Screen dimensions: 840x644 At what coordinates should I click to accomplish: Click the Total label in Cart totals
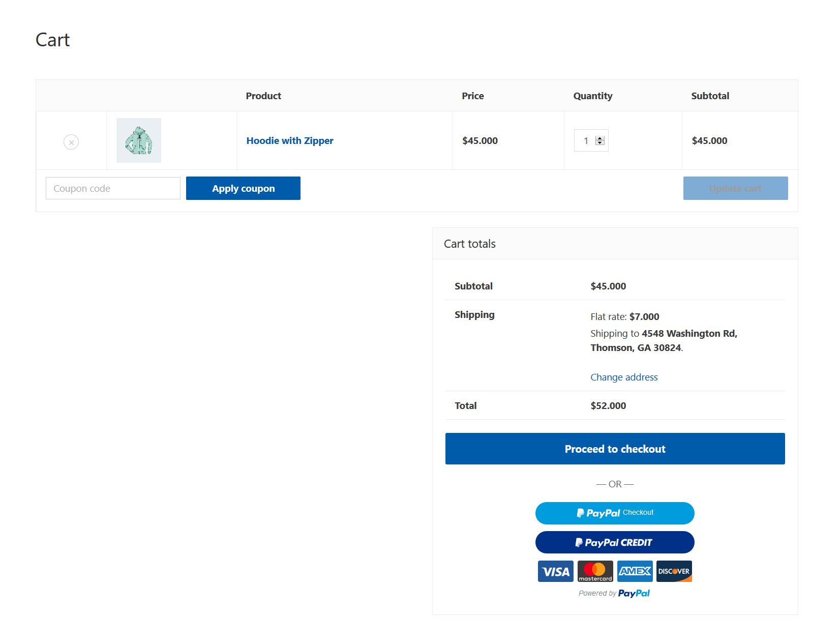tap(466, 405)
